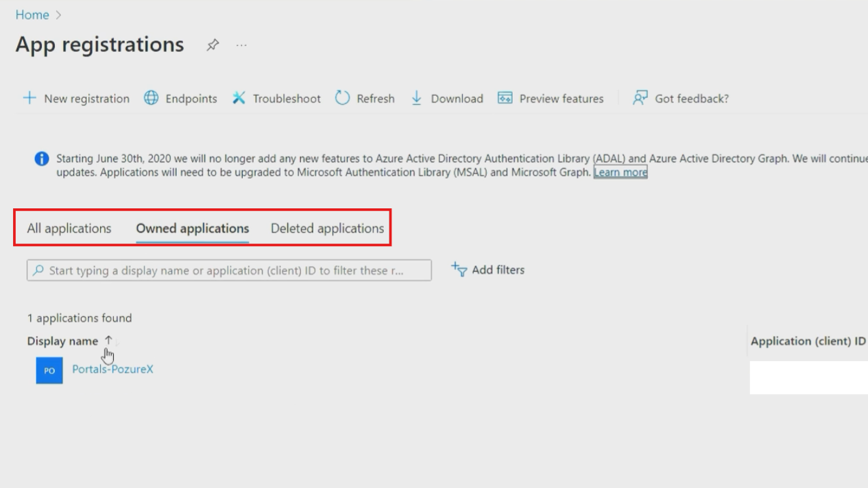Click the Add filters funnel icon
868x488 pixels.
click(x=459, y=269)
